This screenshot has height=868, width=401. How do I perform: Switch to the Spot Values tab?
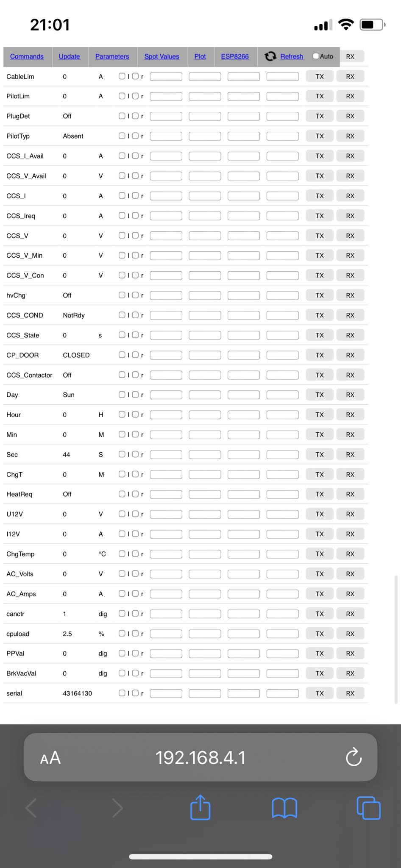pyautogui.click(x=162, y=56)
